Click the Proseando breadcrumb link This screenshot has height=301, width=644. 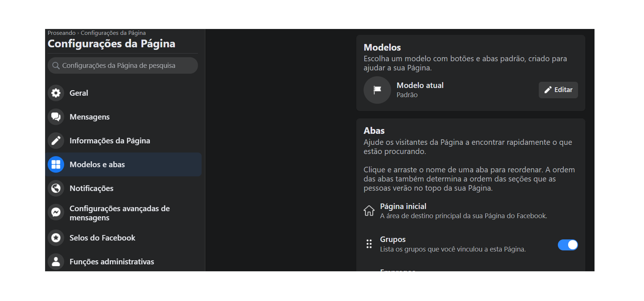62,33
